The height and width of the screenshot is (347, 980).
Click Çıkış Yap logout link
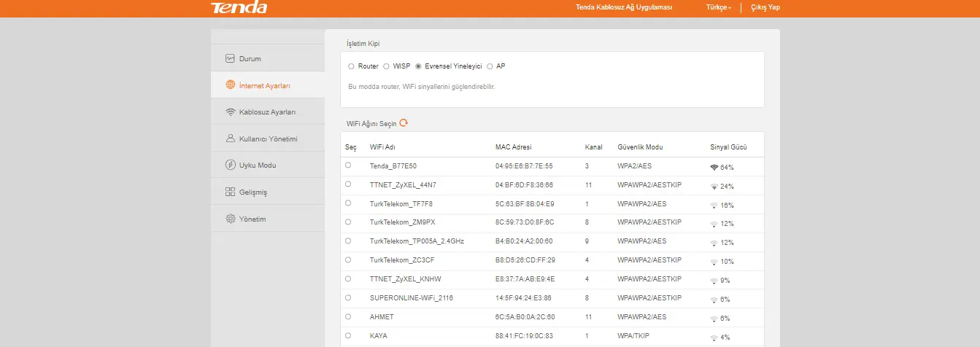pos(765,7)
